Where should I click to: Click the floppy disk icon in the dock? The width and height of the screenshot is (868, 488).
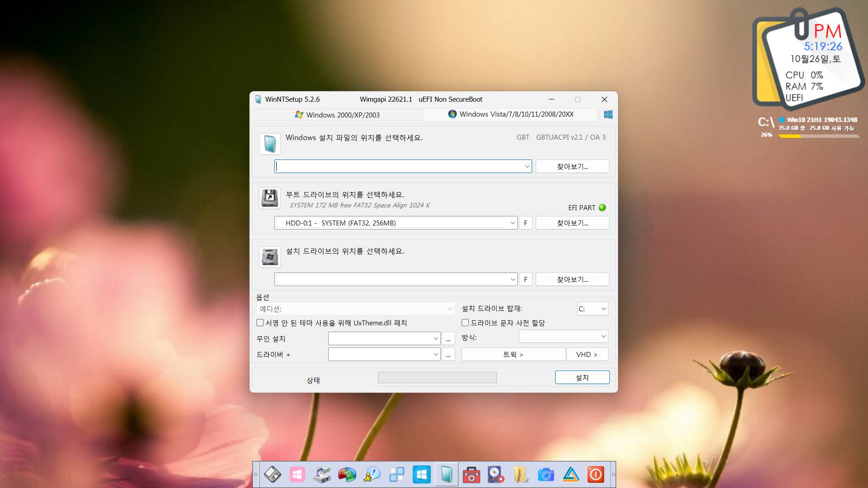coord(273,474)
